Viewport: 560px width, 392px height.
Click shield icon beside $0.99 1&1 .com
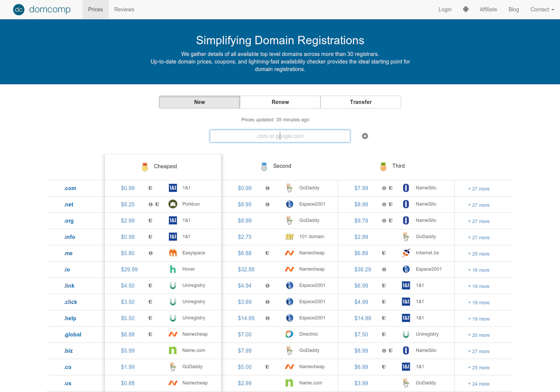(x=150, y=188)
